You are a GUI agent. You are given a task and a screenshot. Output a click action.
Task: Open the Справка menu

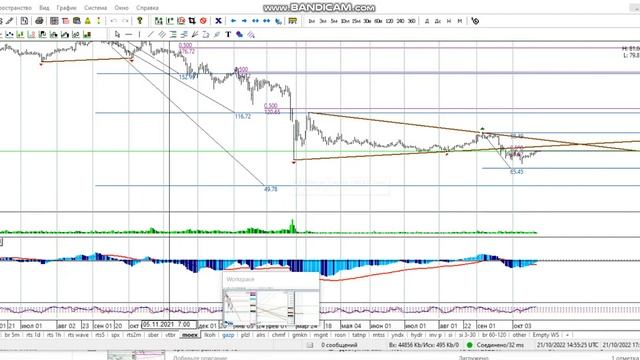click(147, 8)
